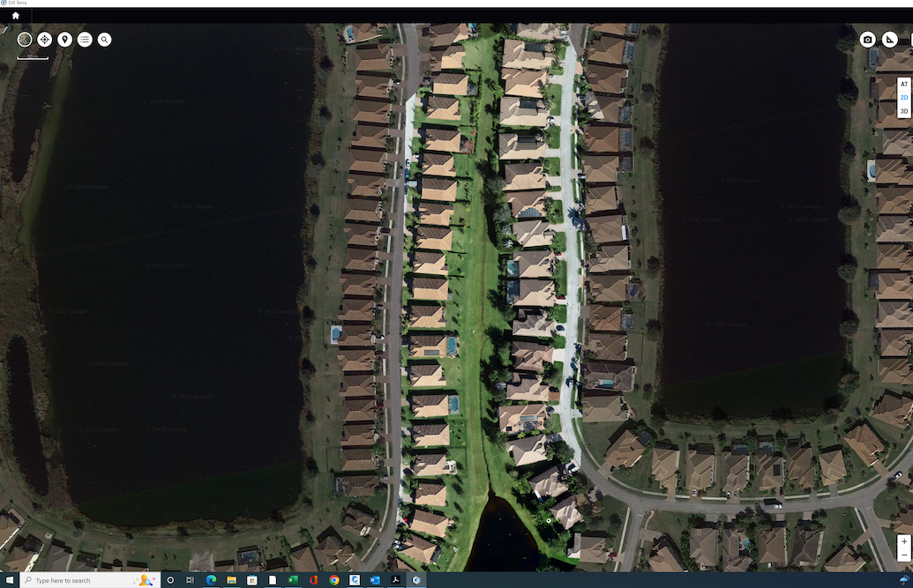Select the 2D view tab
This screenshot has width=913, height=588.
click(903, 97)
